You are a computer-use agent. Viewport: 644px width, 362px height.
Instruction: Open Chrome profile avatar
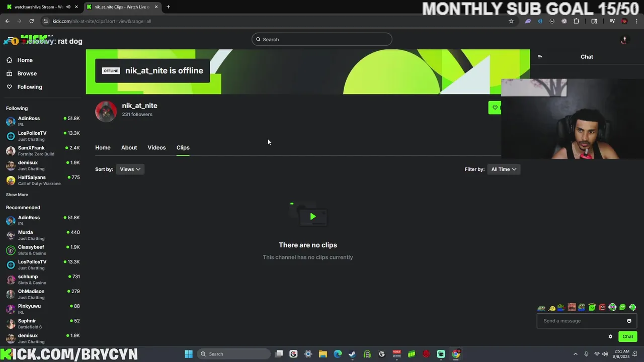pos(624,21)
